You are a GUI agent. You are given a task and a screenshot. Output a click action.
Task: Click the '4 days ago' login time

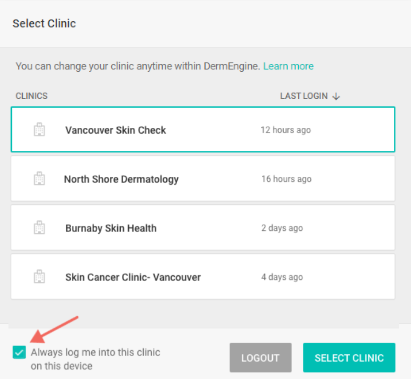282,277
